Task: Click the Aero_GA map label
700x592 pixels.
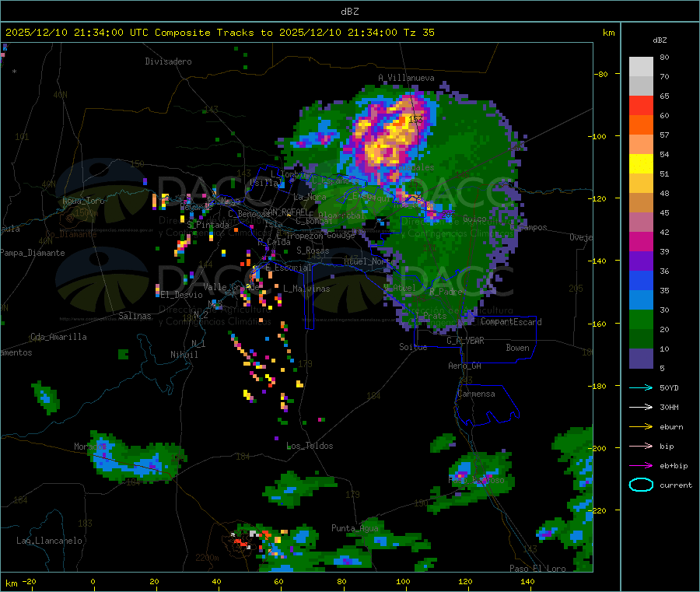Action: [x=465, y=366]
